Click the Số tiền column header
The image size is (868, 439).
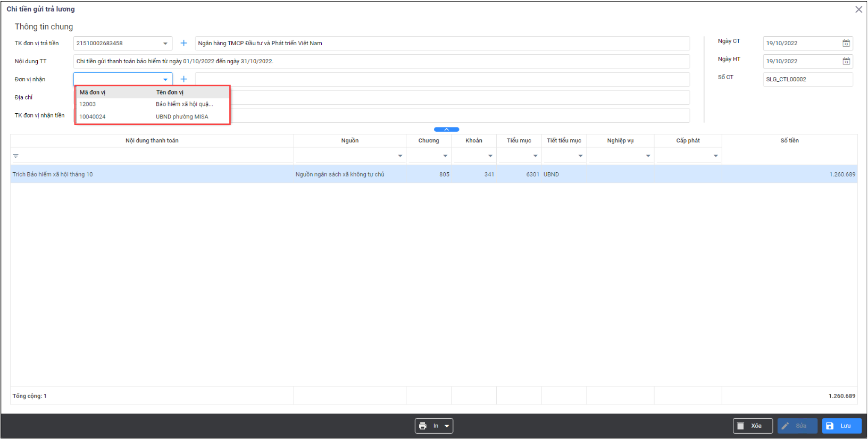coord(789,140)
